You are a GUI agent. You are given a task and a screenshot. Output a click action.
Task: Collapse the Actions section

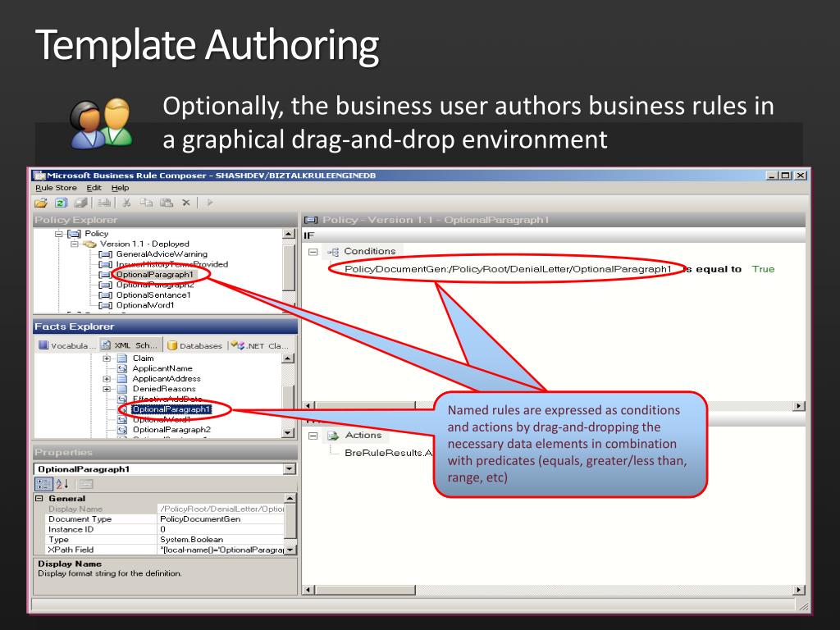tap(313, 436)
